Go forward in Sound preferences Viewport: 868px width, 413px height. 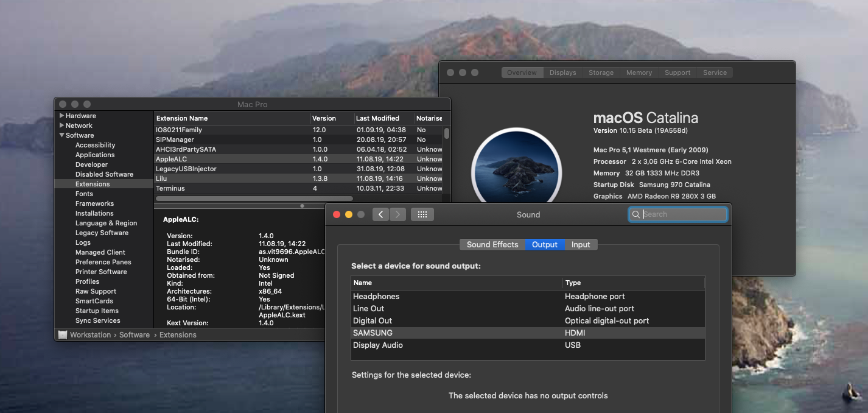click(397, 214)
